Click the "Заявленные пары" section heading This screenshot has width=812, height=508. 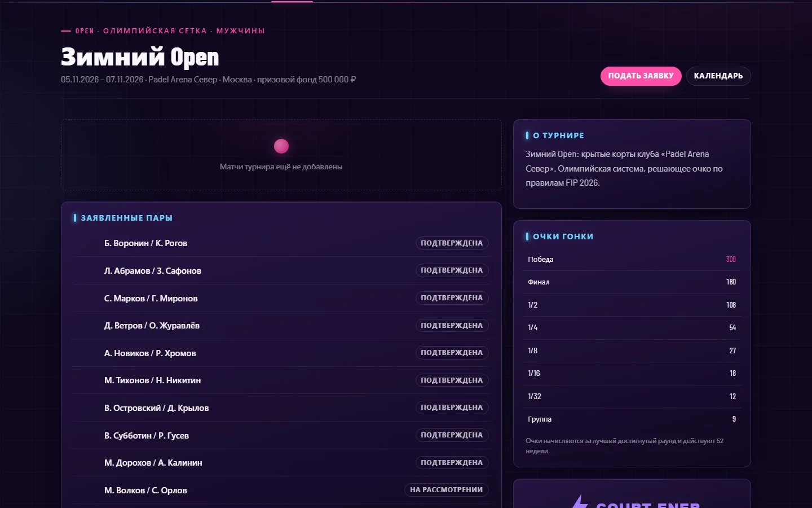(127, 218)
